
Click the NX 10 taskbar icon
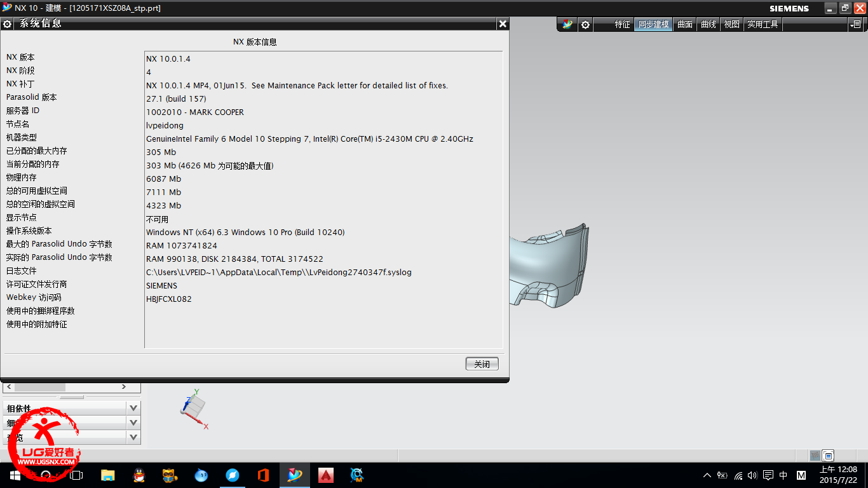pos(295,475)
